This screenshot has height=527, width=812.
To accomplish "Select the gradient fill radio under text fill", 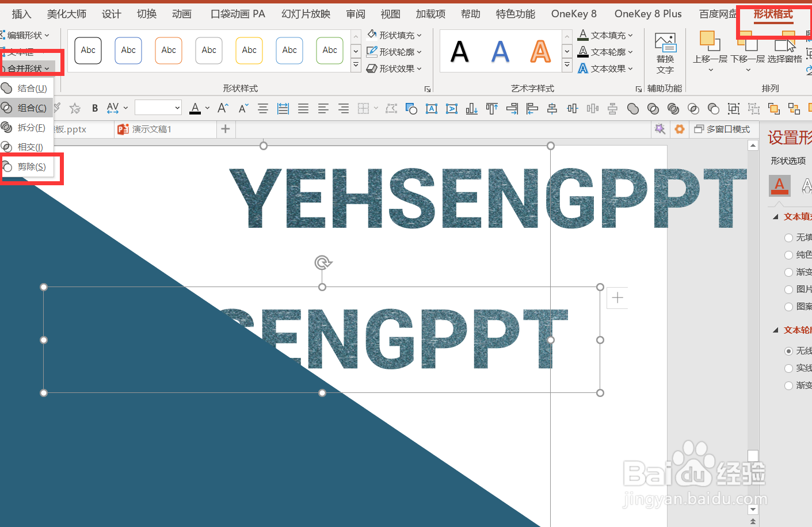I will (789, 272).
